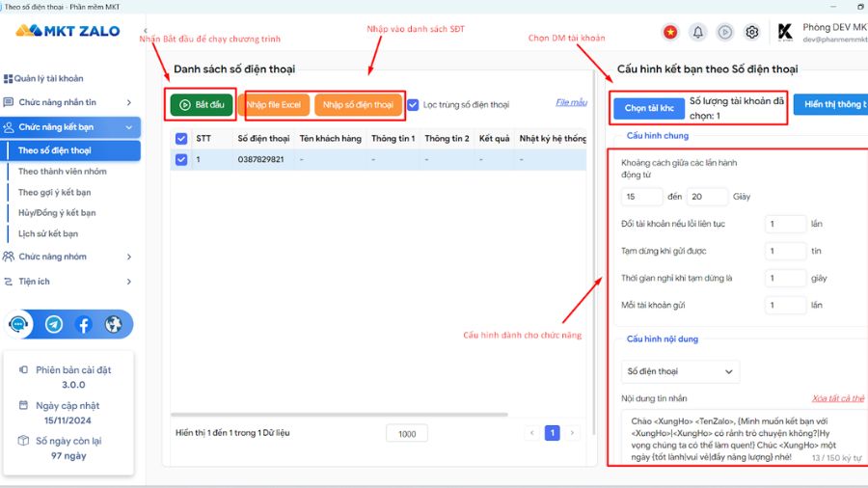Viewport: 868px width, 488px height.
Task: Click the Bắt đầu start button
Action: [202, 104]
